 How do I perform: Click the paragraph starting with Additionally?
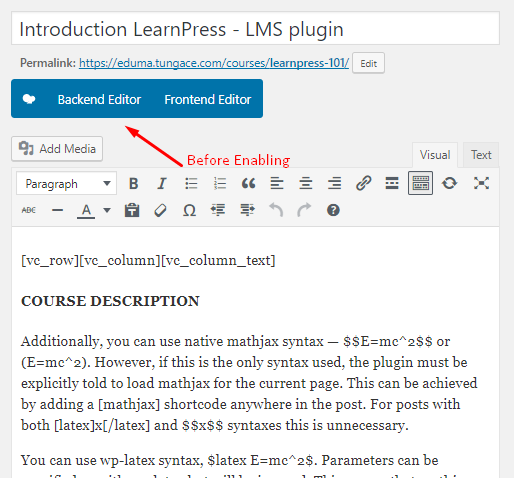249,383
